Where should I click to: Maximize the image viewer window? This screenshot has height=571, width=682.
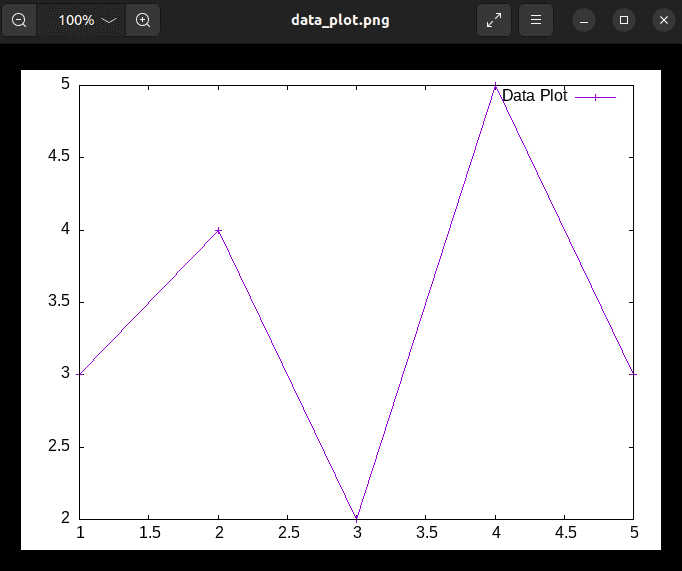point(624,20)
